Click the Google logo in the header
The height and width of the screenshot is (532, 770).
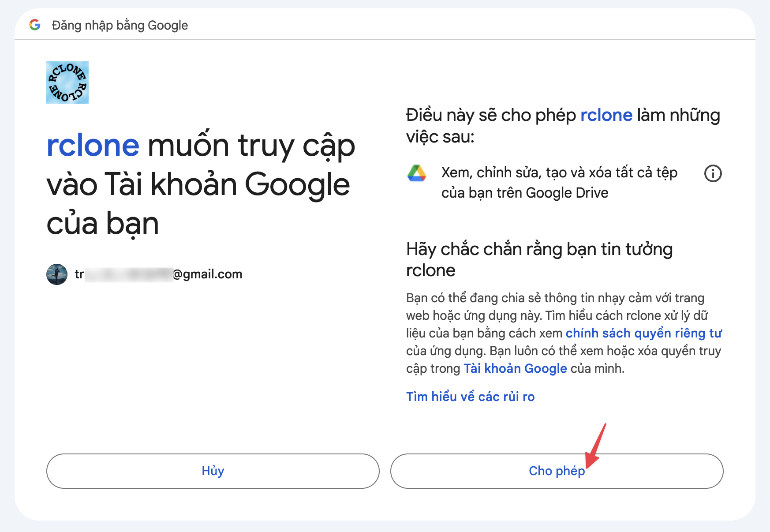[x=35, y=25]
